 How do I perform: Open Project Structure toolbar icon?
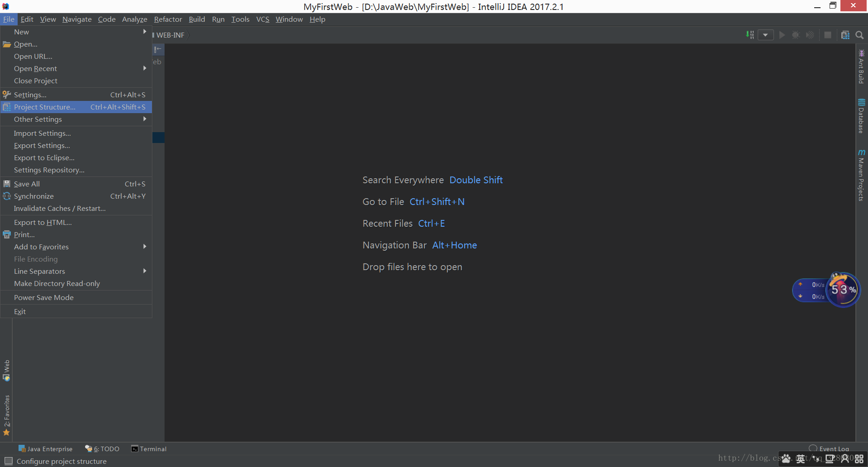point(845,35)
